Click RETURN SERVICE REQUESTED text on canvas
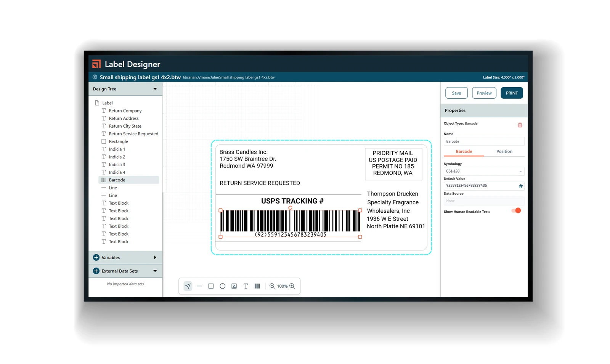610x364 pixels. pos(260,183)
